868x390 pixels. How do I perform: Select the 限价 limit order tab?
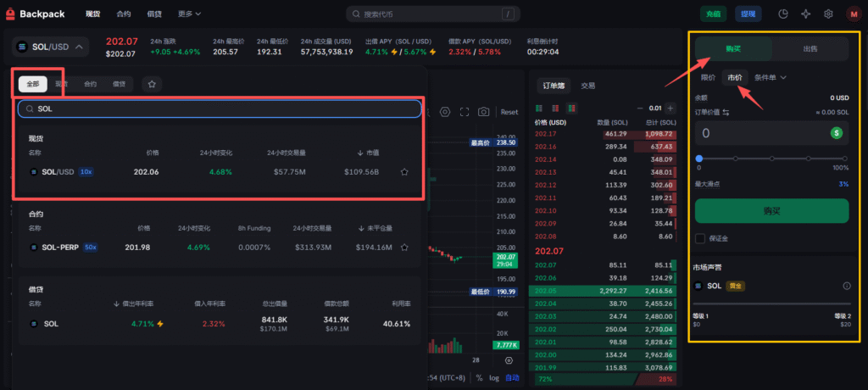pyautogui.click(x=708, y=78)
